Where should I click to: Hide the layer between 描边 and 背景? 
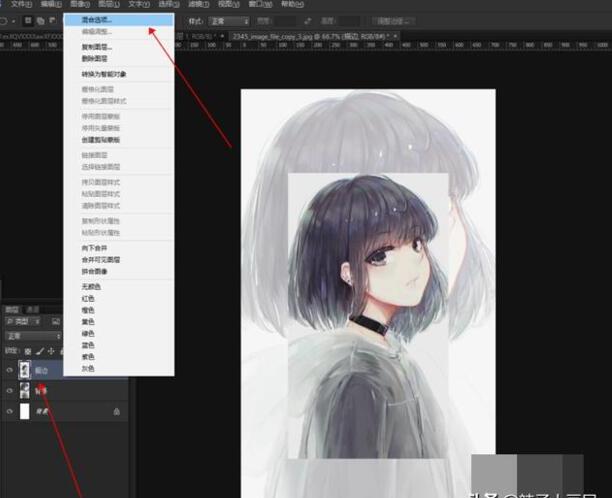point(9,391)
